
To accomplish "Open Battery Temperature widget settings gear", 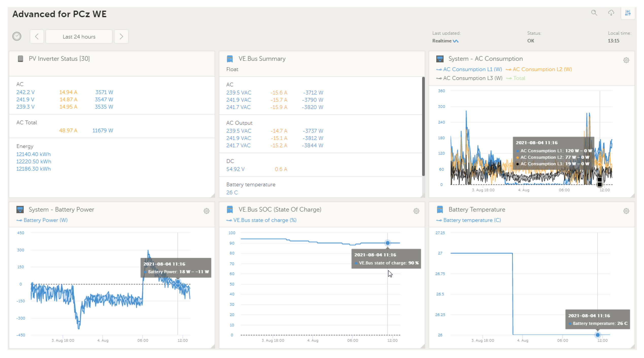I will pos(626,211).
